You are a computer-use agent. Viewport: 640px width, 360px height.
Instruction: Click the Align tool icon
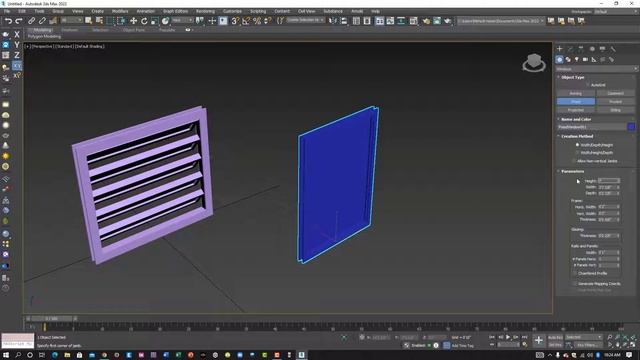[344, 21]
